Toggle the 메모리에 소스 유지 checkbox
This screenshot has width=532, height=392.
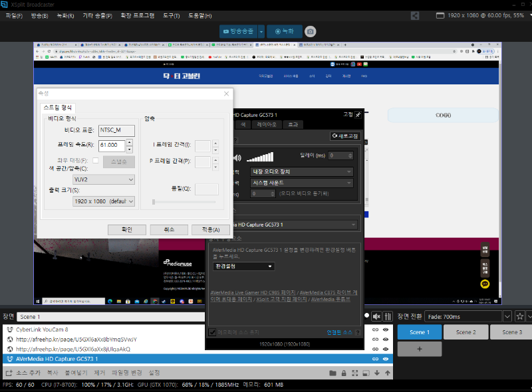212,332
